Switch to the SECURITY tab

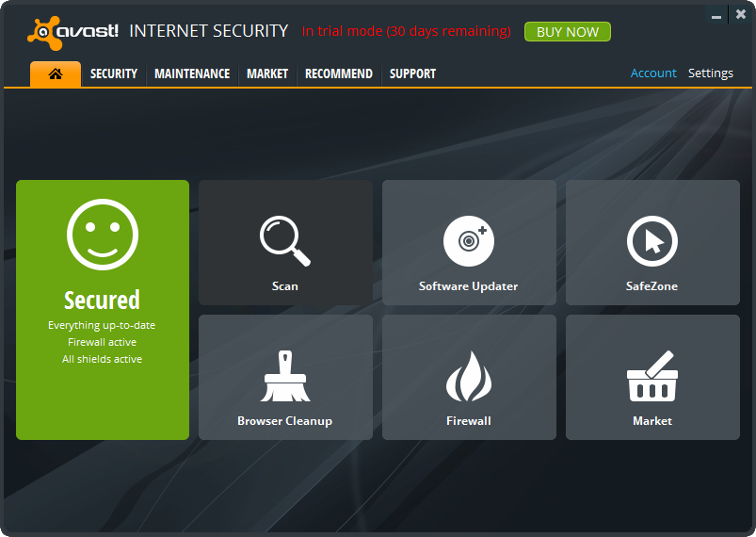coord(114,73)
